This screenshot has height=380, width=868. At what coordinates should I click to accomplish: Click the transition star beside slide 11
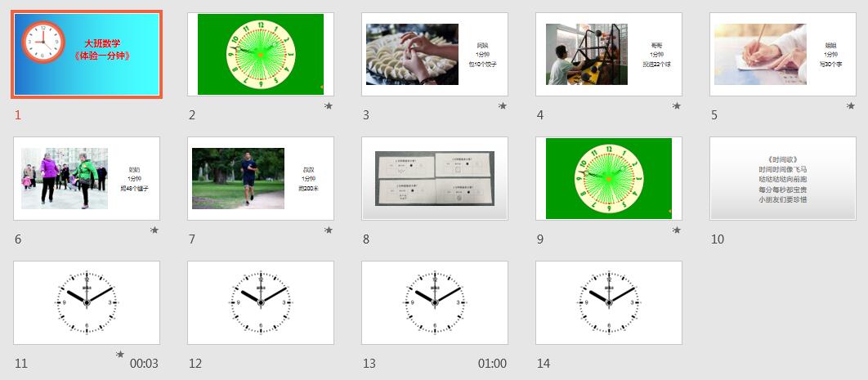(120, 354)
